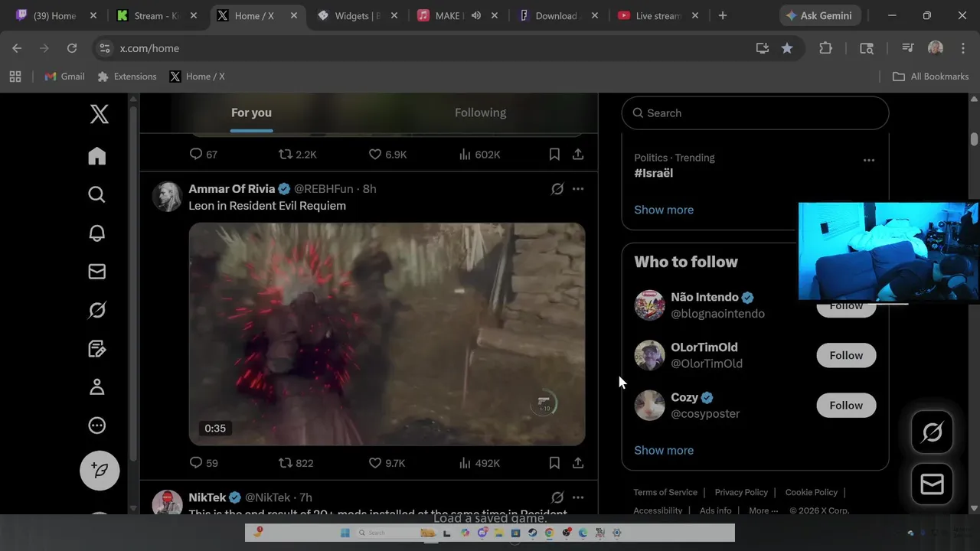Click the Search X input field

coord(755,113)
